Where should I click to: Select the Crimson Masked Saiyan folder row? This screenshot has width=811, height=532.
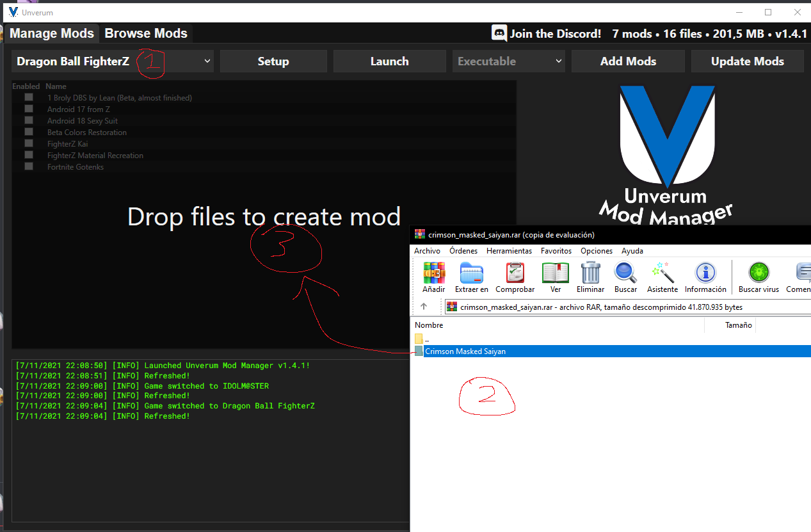pos(611,351)
